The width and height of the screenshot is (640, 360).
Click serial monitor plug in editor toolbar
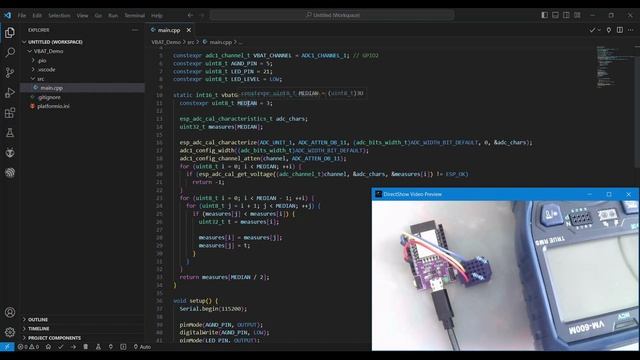[x=609, y=30]
